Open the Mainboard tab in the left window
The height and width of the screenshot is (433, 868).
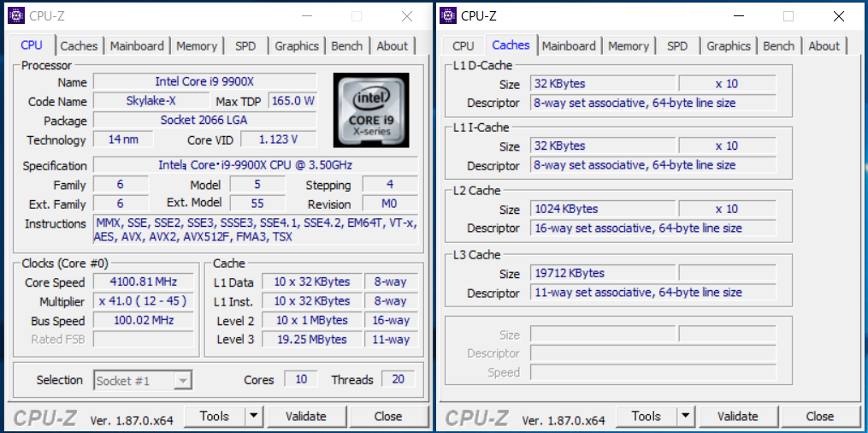[137, 46]
